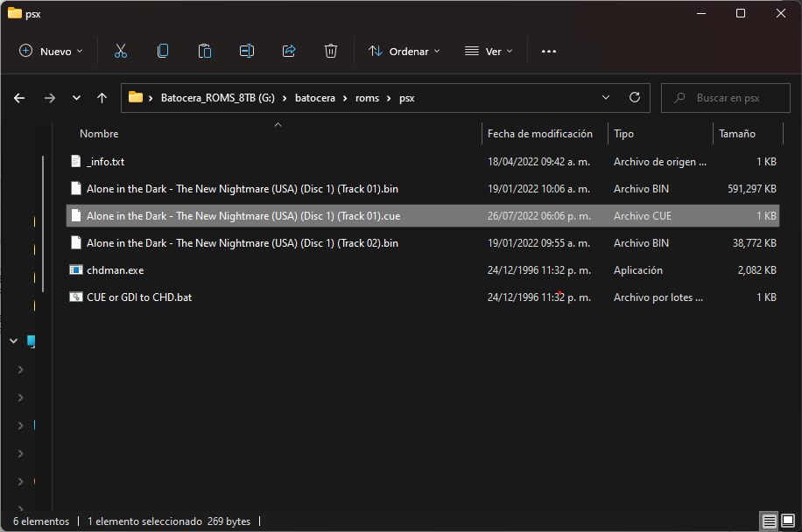The width and height of the screenshot is (802, 532).
Task: Click the _info.txt file icon
Action: click(75, 162)
